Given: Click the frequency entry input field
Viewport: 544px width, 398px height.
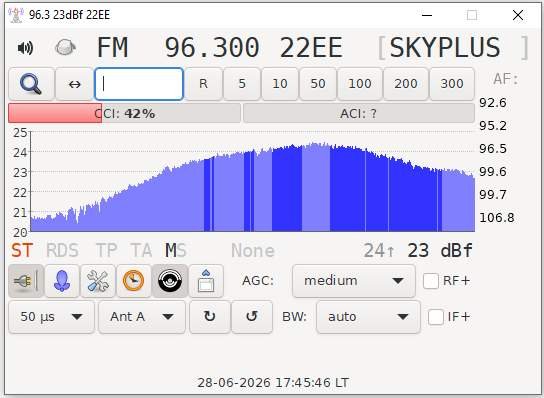Looking at the screenshot, I should pyautogui.click(x=139, y=84).
